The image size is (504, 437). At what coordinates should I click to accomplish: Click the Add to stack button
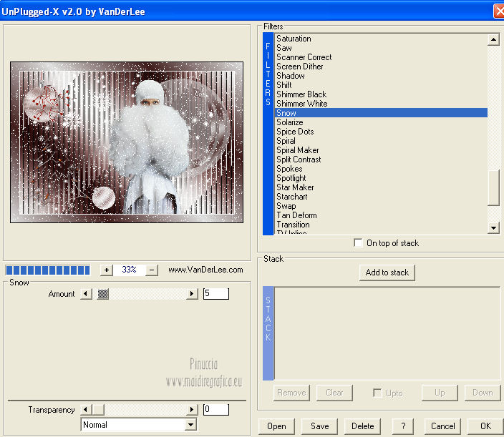[x=387, y=272]
